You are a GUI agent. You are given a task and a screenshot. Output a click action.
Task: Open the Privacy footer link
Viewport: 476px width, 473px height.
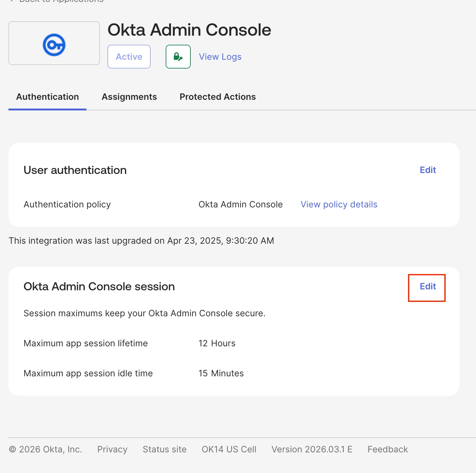112,450
